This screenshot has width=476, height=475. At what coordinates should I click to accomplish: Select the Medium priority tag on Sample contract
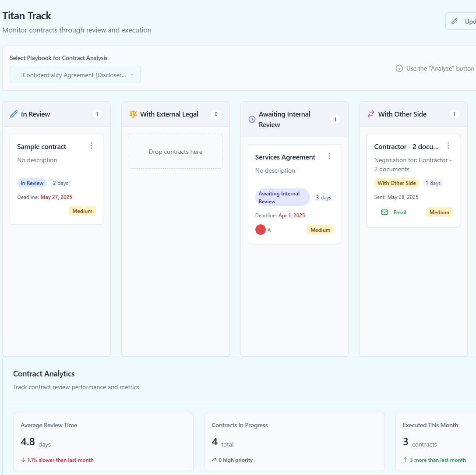pyautogui.click(x=82, y=211)
